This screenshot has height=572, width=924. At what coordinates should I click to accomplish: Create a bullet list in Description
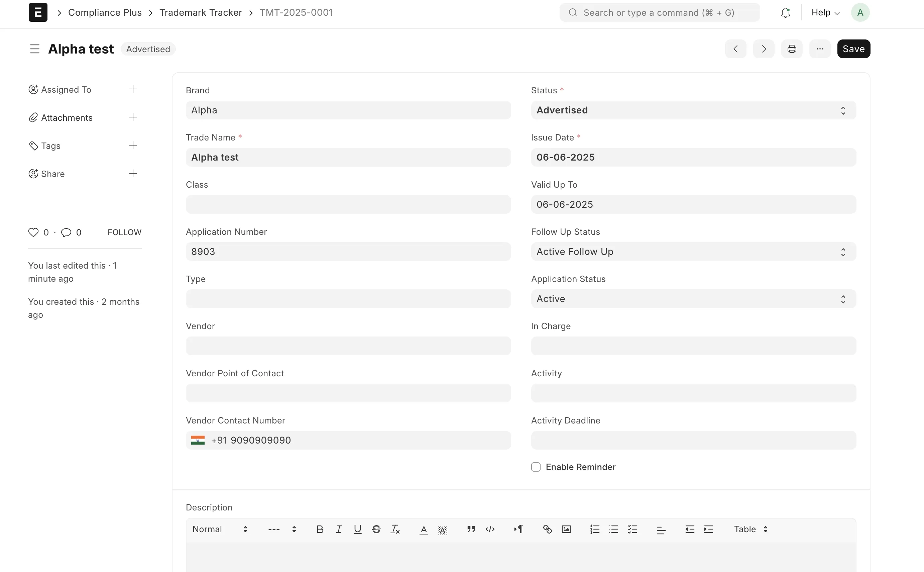point(614,529)
